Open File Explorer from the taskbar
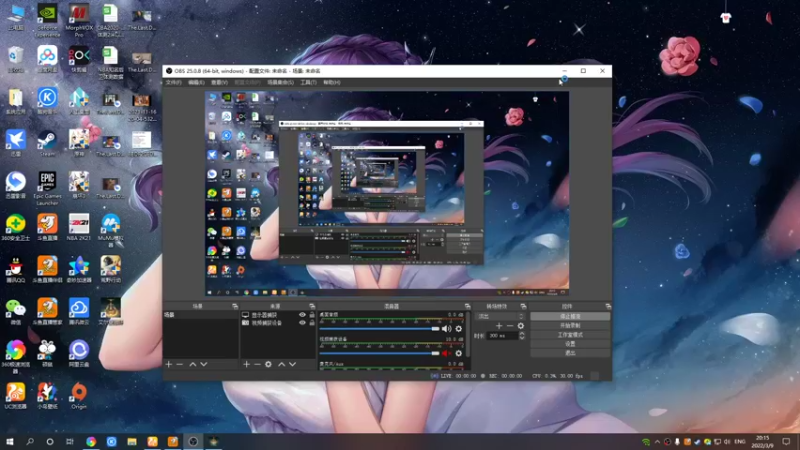800x450 pixels. pyautogui.click(x=132, y=441)
